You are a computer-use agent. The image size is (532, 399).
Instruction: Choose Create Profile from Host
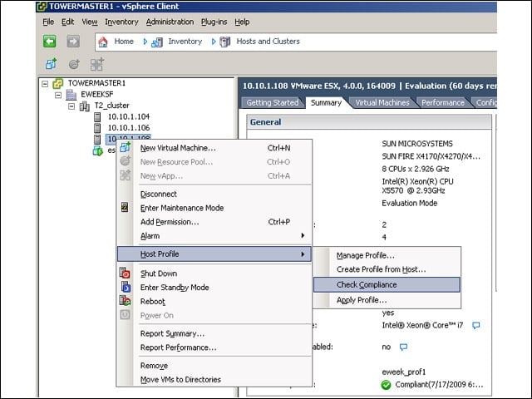pos(387,269)
